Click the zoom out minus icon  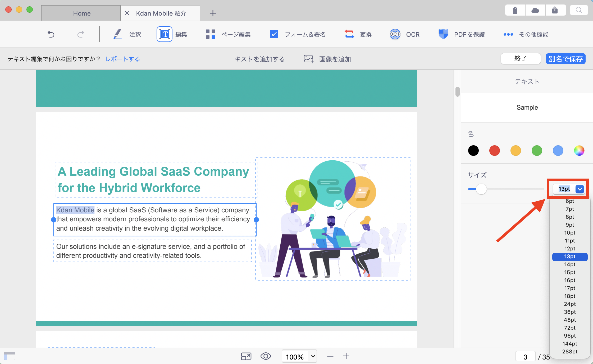pos(330,356)
